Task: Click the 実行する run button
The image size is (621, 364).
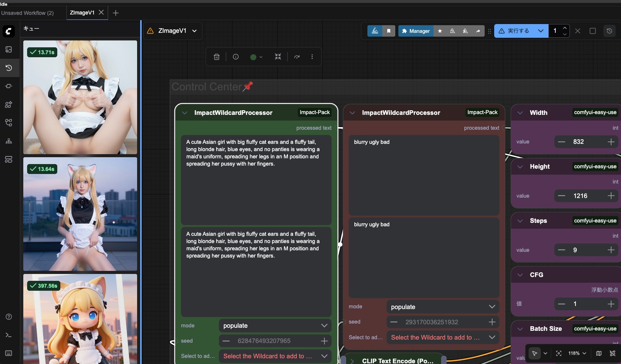Action: click(x=515, y=31)
